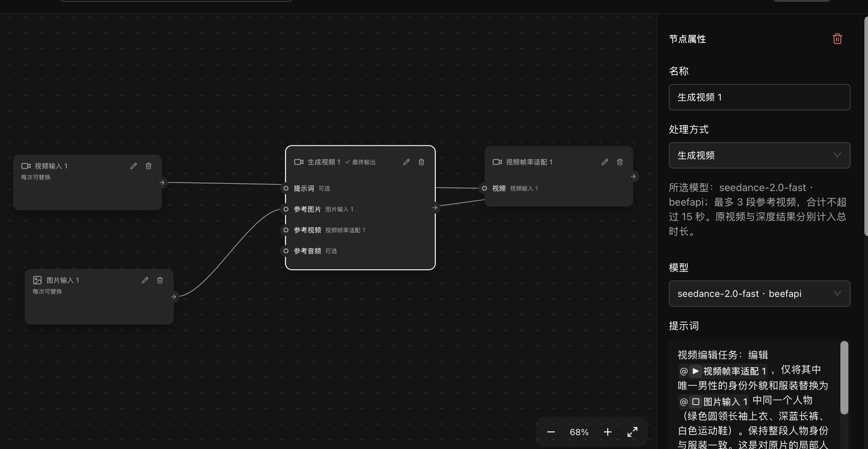Click the @视频帧率适配 1 mention tag in prompt
This screenshot has width=868, height=449.
[723, 371]
